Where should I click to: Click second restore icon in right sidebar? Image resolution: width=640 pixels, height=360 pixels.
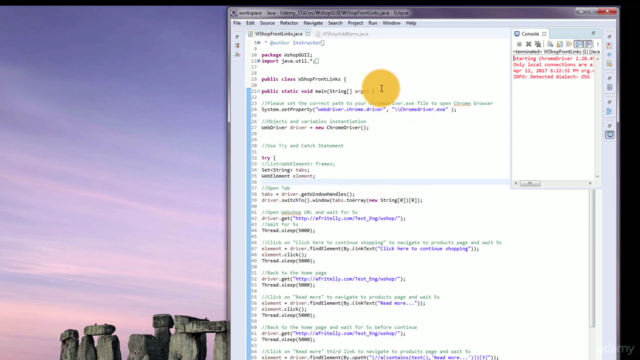pyautogui.click(x=609, y=78)
